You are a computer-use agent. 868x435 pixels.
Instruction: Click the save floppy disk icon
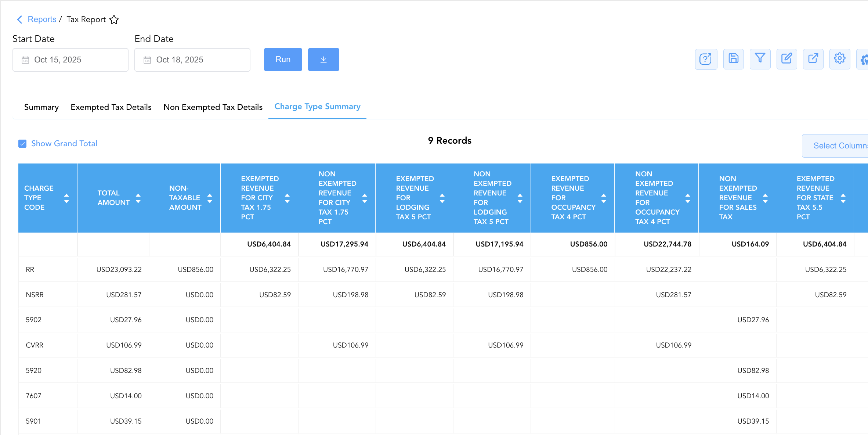[734, 59]
